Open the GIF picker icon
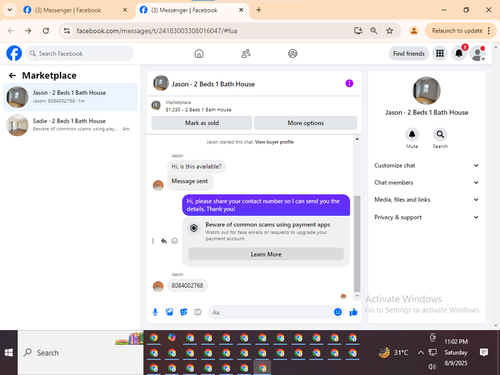 coord(198,312)
